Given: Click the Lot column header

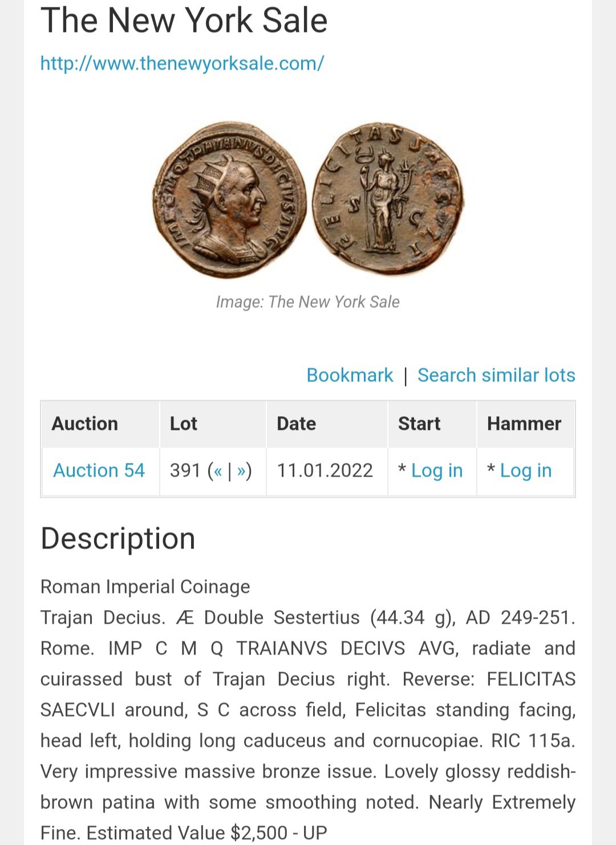Looking at the screenshot, I should [183, 424].
